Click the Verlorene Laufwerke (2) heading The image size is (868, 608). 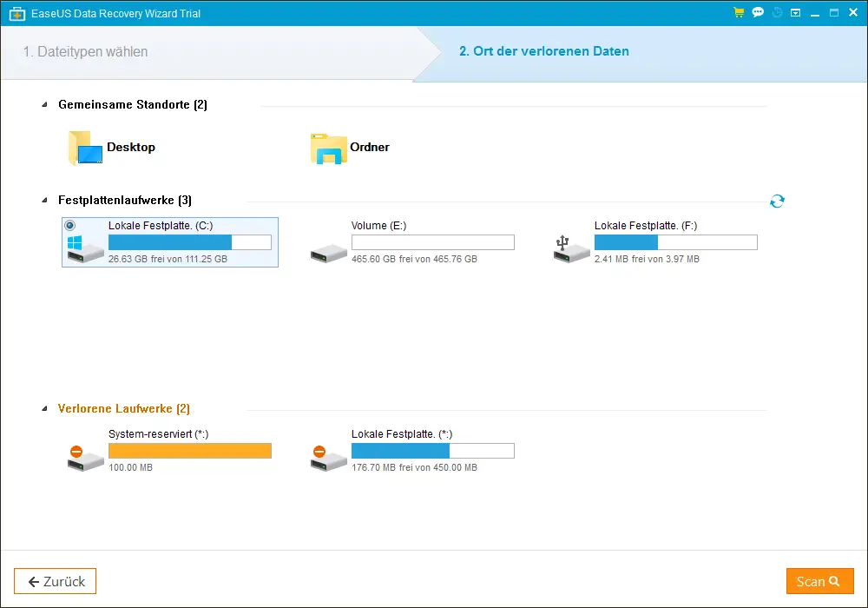124,408
